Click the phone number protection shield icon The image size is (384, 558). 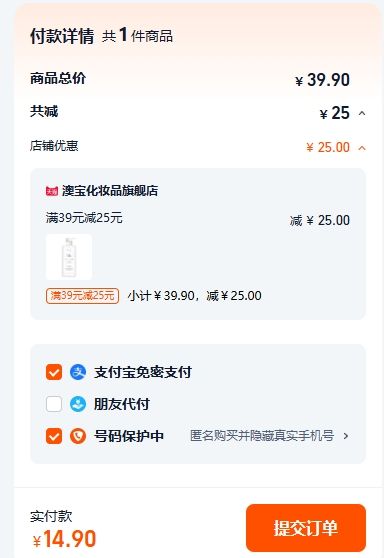click(x=78, y=436)
